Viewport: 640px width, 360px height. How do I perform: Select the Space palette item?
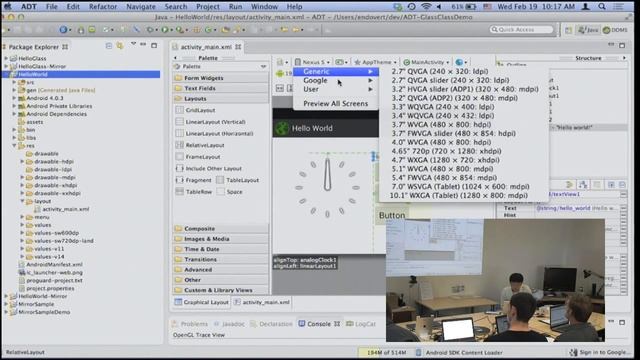pos(229,191)
